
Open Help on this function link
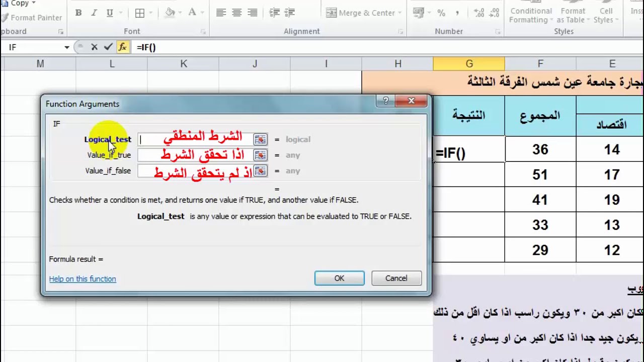83,279
